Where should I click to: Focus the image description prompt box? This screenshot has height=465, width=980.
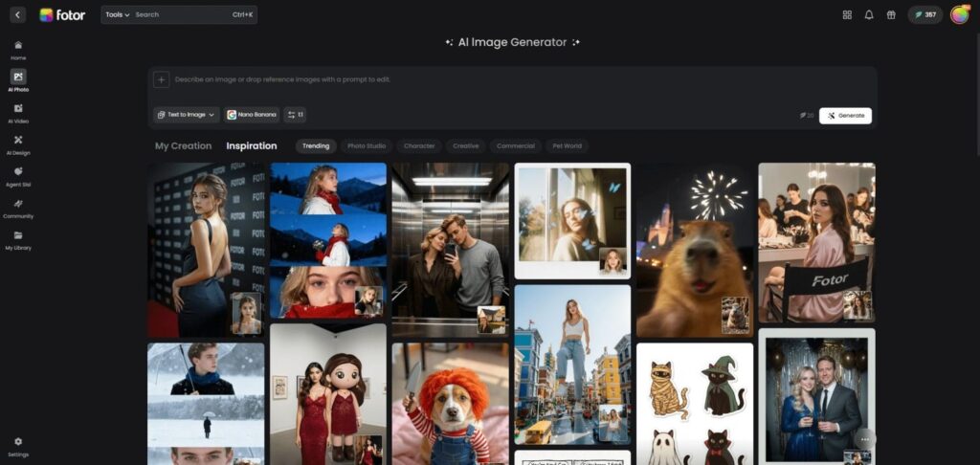pos(512,80)
